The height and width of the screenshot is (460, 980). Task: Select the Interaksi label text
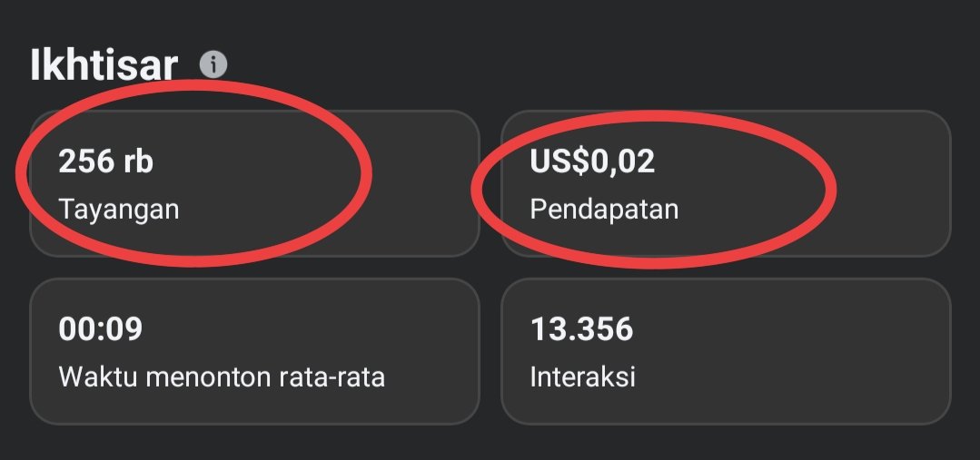(582, 377)
